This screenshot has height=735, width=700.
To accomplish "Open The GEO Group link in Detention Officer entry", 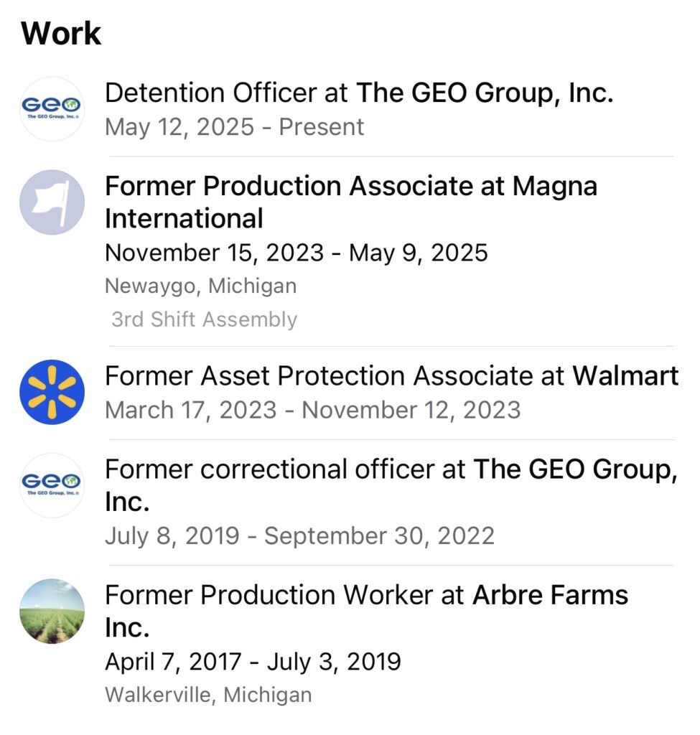I will (x=485, y=93).
